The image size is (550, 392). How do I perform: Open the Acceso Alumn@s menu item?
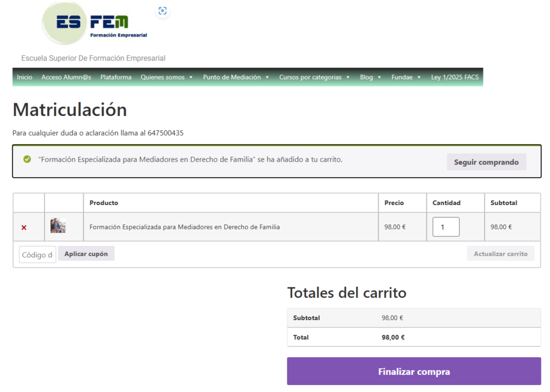pos(66,77)
